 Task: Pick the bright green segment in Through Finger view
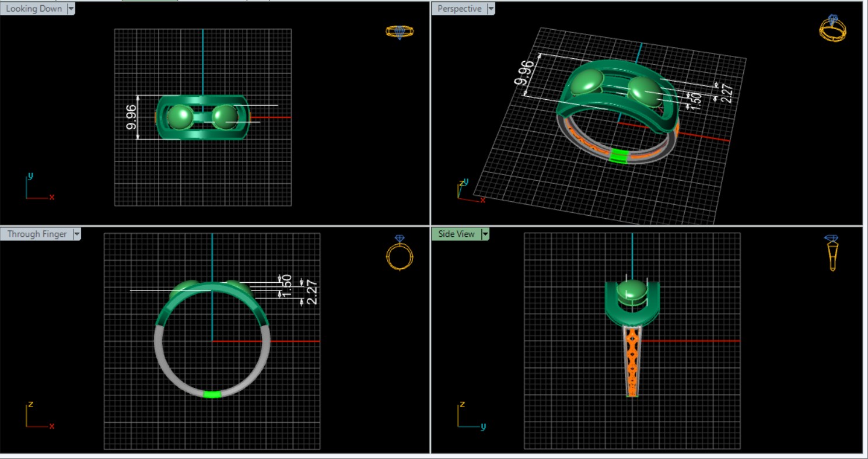(x=213, y=395)
